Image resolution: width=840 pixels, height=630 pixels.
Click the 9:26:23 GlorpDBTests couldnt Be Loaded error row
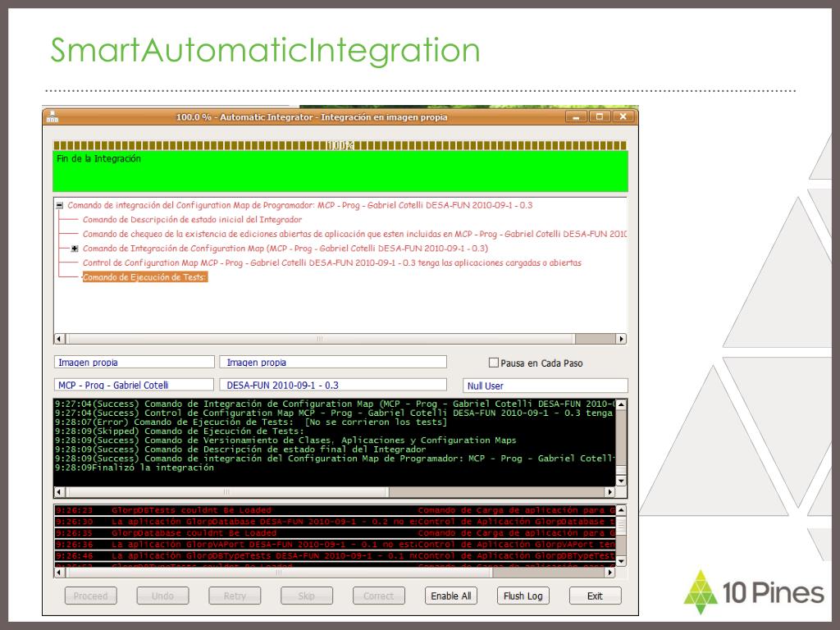(335, 510)
